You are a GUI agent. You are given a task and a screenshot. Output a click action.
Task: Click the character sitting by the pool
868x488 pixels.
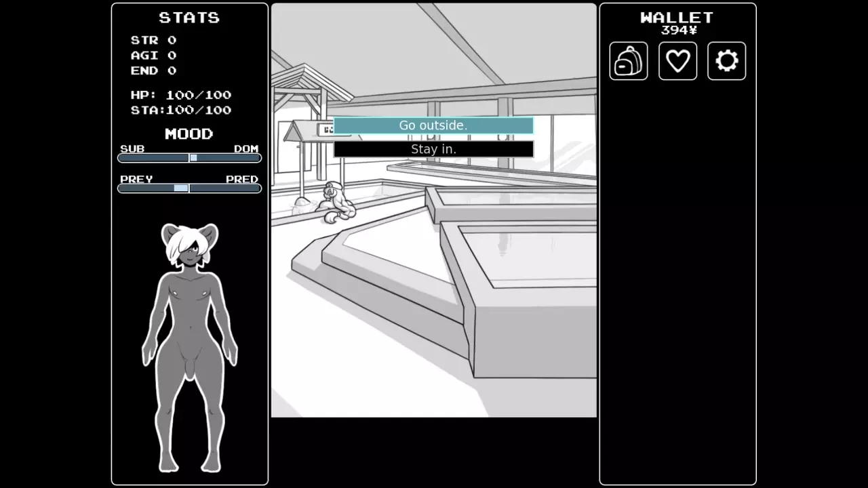tap(337, 202)
